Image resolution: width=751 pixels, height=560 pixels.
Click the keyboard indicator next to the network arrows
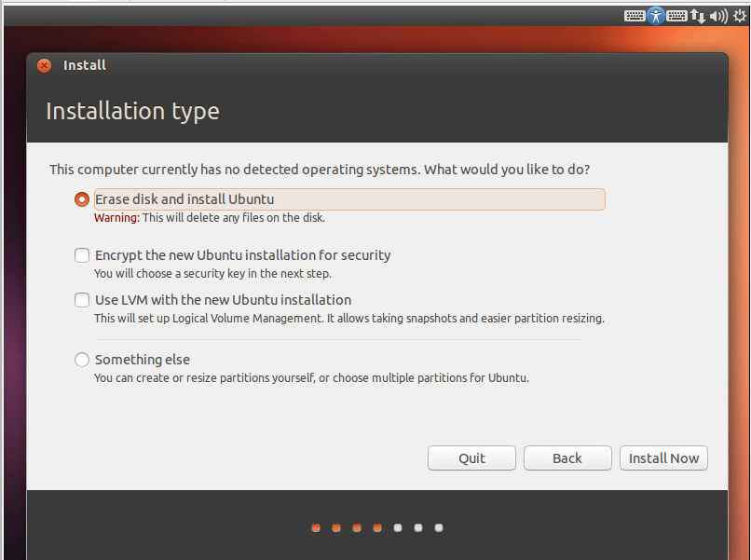(676, 16)
